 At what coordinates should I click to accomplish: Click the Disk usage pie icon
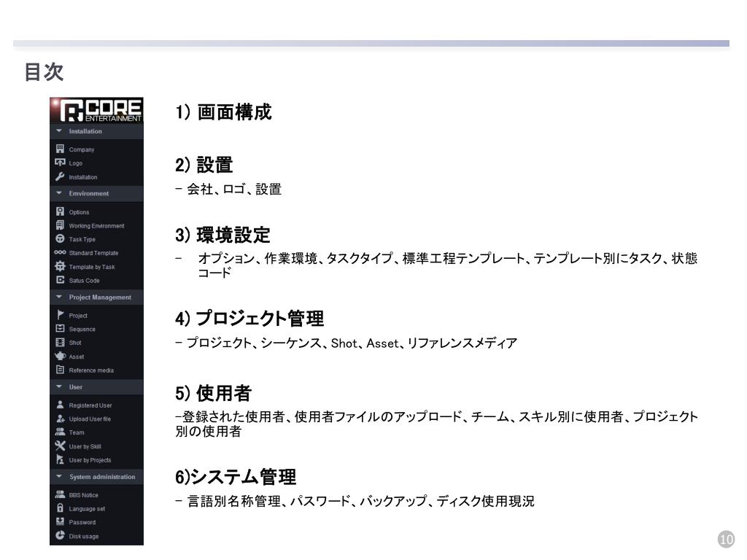pos(60,535)
